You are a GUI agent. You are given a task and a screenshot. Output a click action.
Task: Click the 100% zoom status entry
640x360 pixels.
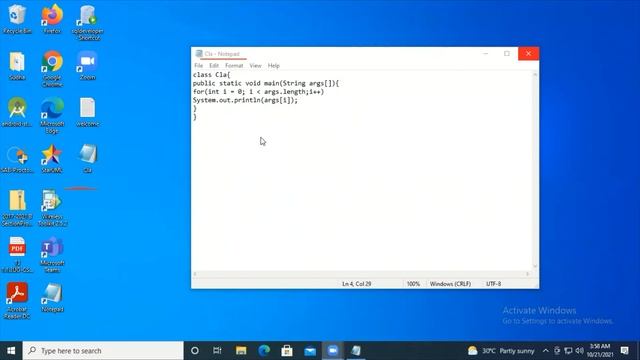tap(413, 284)
